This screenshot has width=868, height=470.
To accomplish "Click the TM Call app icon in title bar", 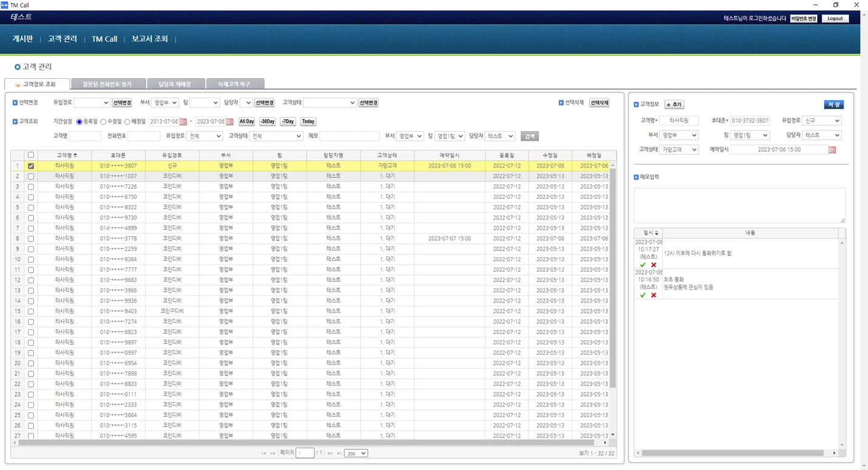I will [5, 5].
